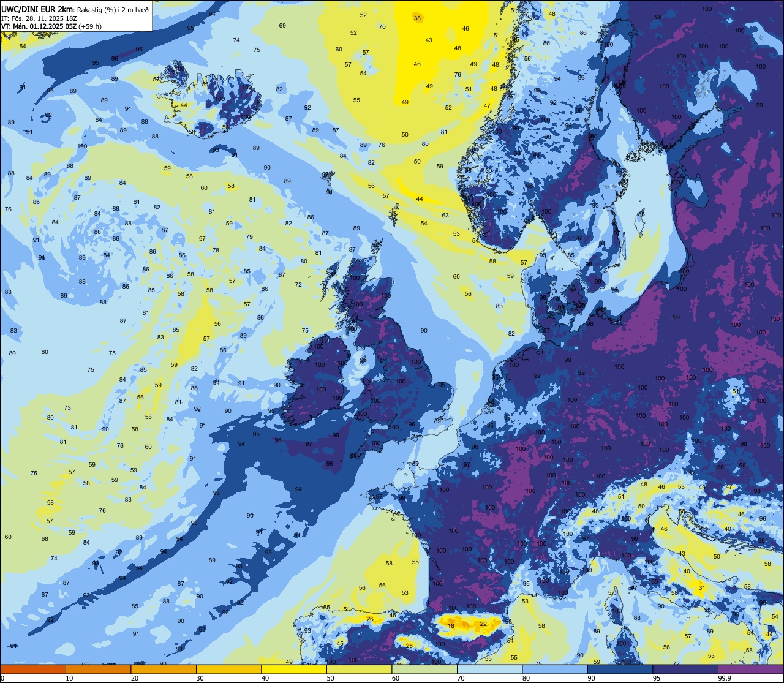
Task: Click the humidity value '26' in northwest Spain
Action: pyautogui.click(x=370, y=619)
